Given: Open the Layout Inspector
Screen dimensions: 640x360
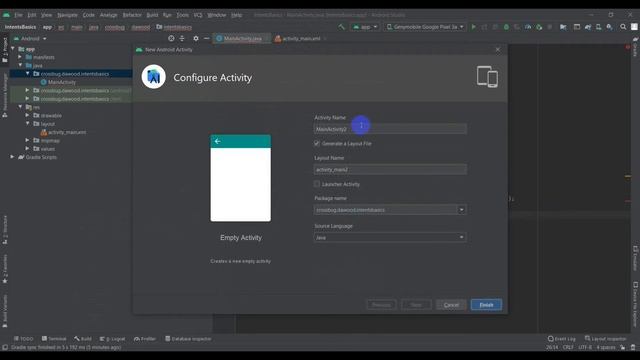Looking at the screenshot, I should point(605,339).
